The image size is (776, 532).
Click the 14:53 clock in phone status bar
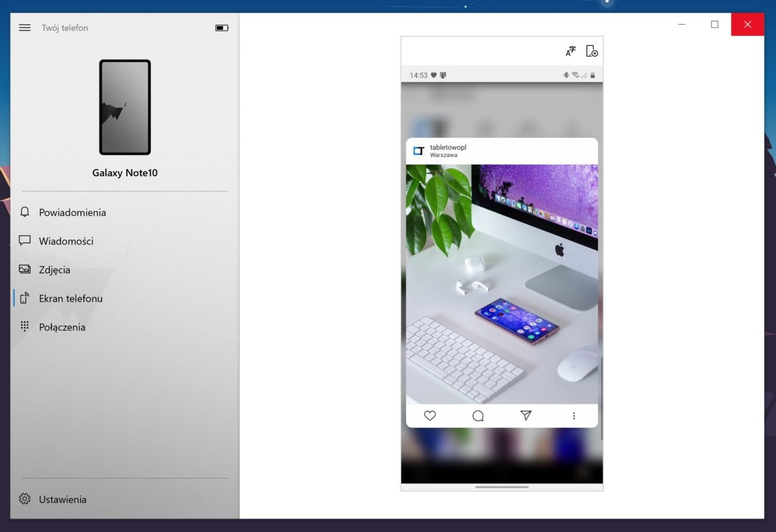418,75
